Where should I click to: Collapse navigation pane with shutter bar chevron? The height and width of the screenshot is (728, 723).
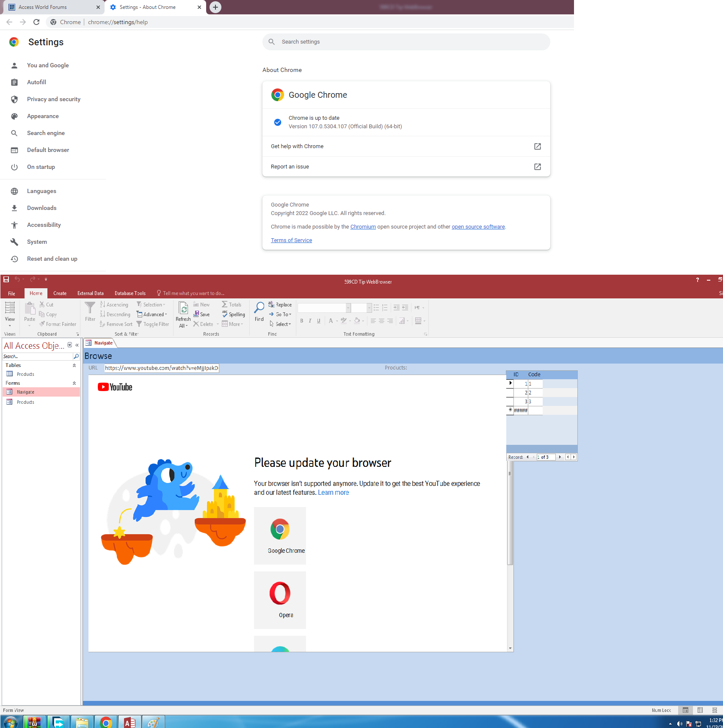click(77, 345)
